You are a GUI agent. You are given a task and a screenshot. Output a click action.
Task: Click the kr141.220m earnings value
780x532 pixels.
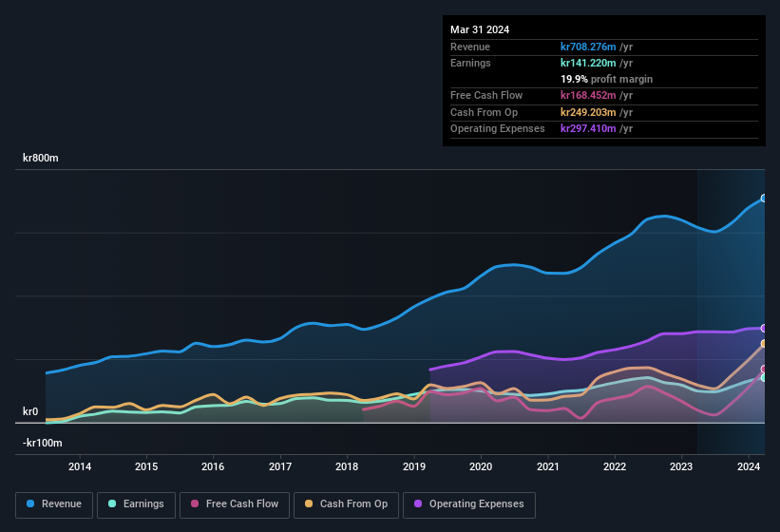pyautogui.click(x=588, y=63)
